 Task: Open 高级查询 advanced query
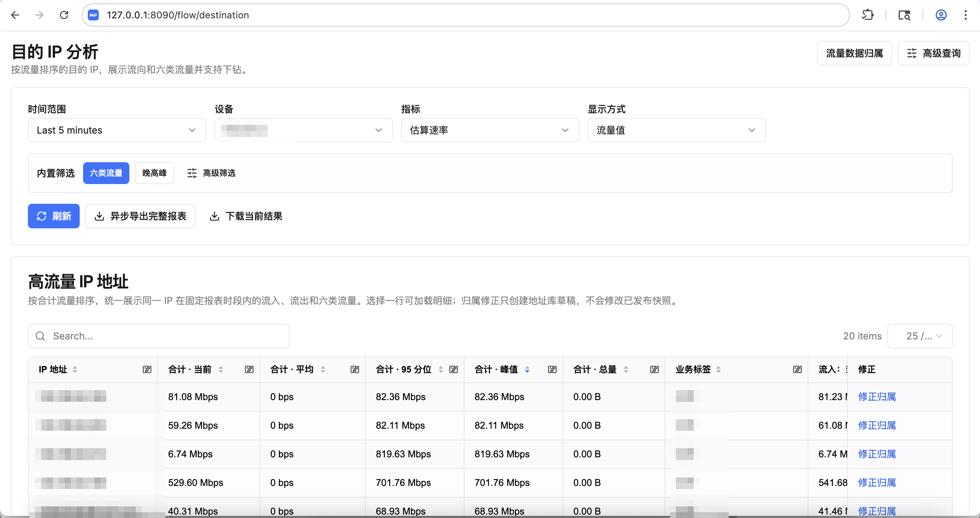coord(933,53)
